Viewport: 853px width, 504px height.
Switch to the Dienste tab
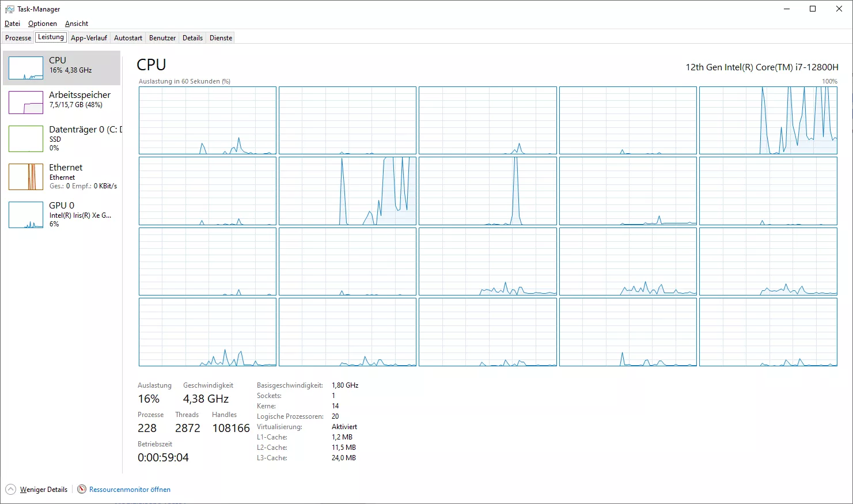click(x=221, y=38)
